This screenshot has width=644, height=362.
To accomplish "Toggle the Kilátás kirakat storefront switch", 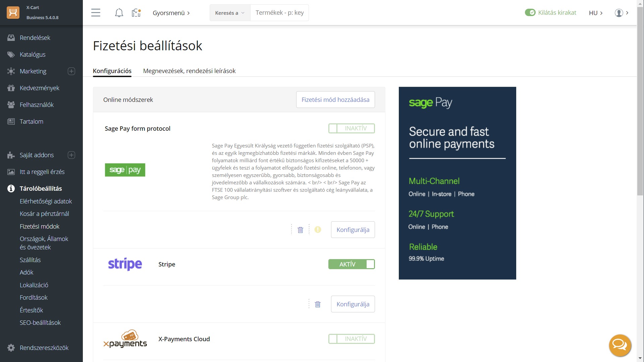I will 530,12.
